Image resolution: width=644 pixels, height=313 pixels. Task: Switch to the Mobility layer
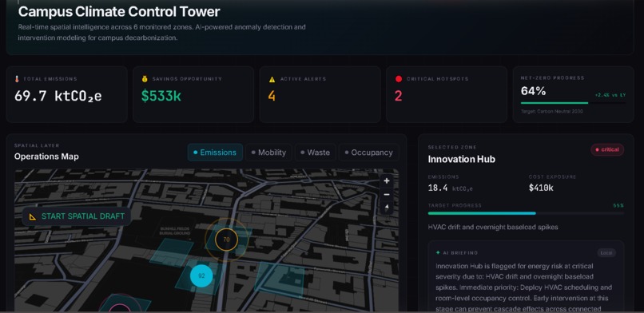[268, 153]
